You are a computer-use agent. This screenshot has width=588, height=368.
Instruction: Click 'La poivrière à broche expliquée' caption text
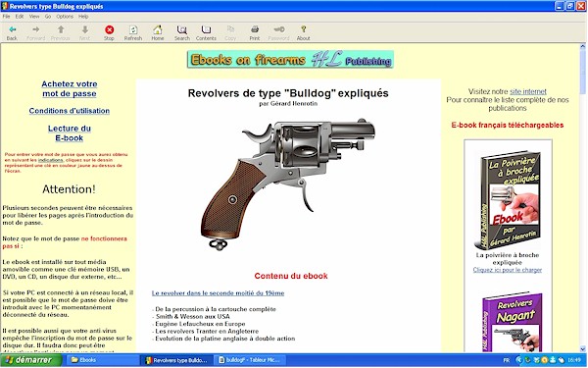pyautogui.click(x=508, y=259)
